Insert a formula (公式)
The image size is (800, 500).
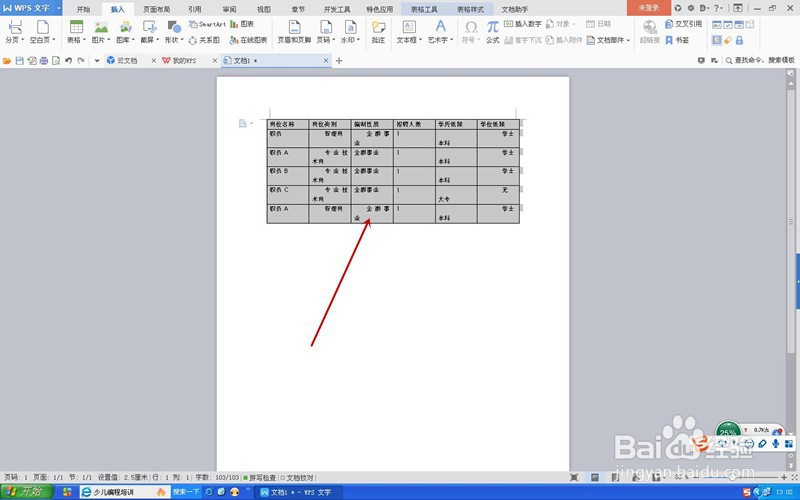coord(492,32)
